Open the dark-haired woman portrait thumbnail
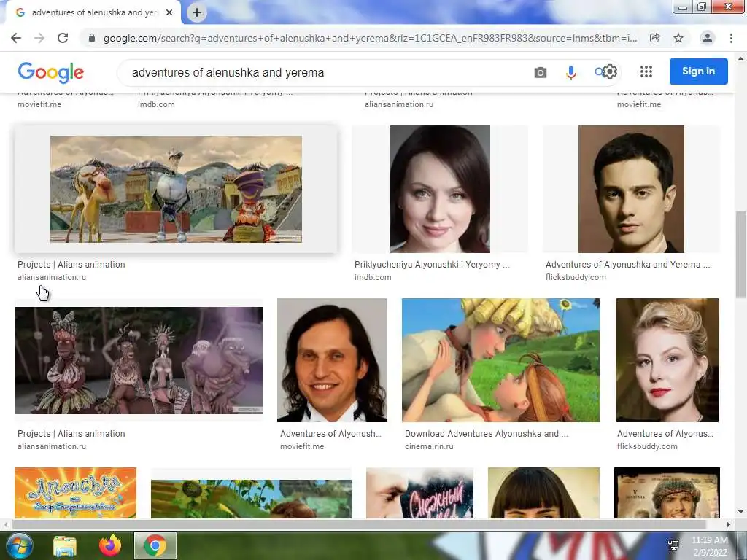This screenshot has height=560, width=747. [440, 189]
